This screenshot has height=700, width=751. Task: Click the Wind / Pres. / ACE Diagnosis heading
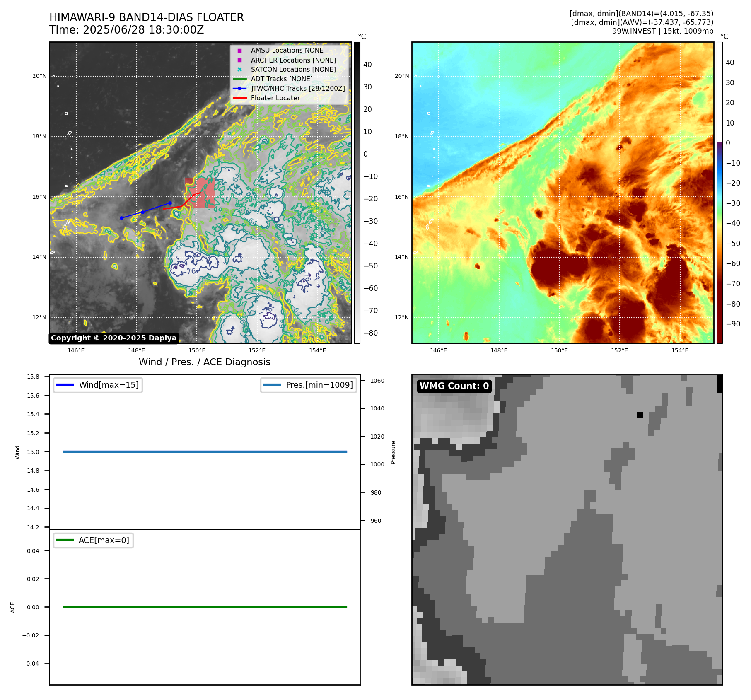coord(205,362)
